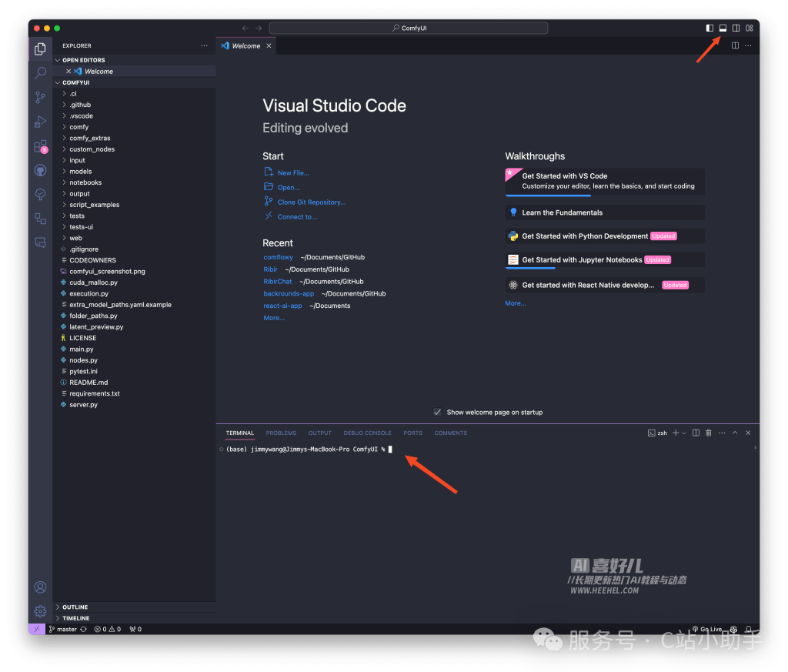This screenshot has width=788, height=672.
Task: Open the Accounts icon at sidebar bottom
Action: pos(40,587)
